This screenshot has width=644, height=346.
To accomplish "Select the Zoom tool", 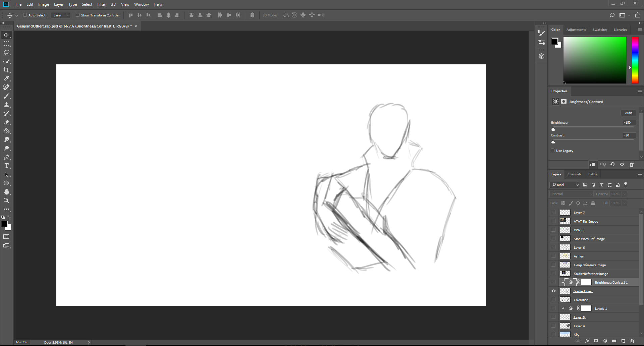I will [x=6, y=200].
